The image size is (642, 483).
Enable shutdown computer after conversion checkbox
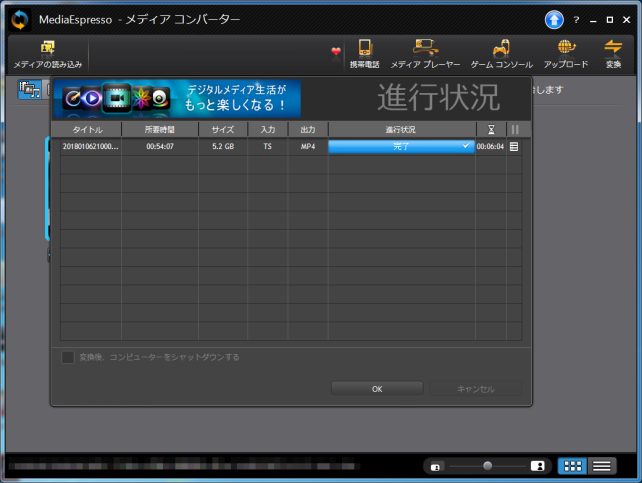point(68,357)
